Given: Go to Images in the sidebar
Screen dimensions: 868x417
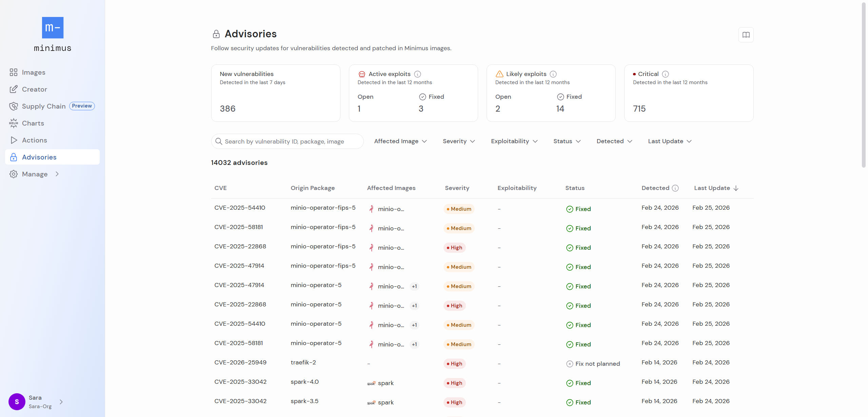Looking at the screenshot, I should (x=33, y=72).
